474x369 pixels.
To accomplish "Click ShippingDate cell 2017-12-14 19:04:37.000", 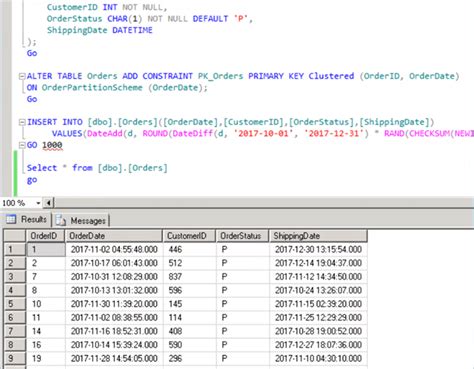I will coord(318,263).
